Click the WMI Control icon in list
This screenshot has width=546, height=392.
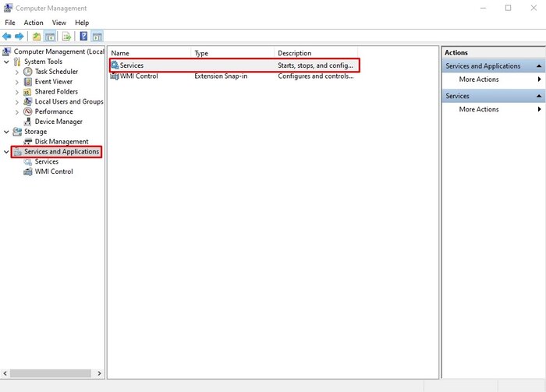click(x=115, y=76)
